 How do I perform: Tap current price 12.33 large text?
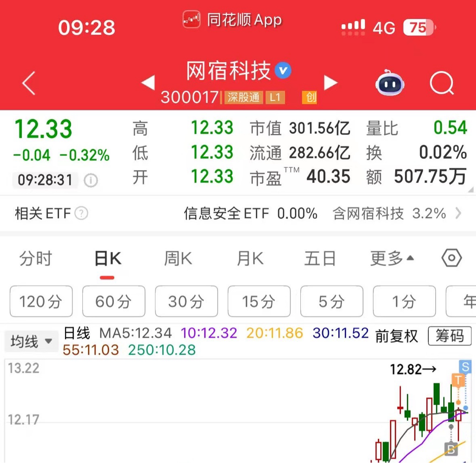pyautogui.click(x=43, y=129)
